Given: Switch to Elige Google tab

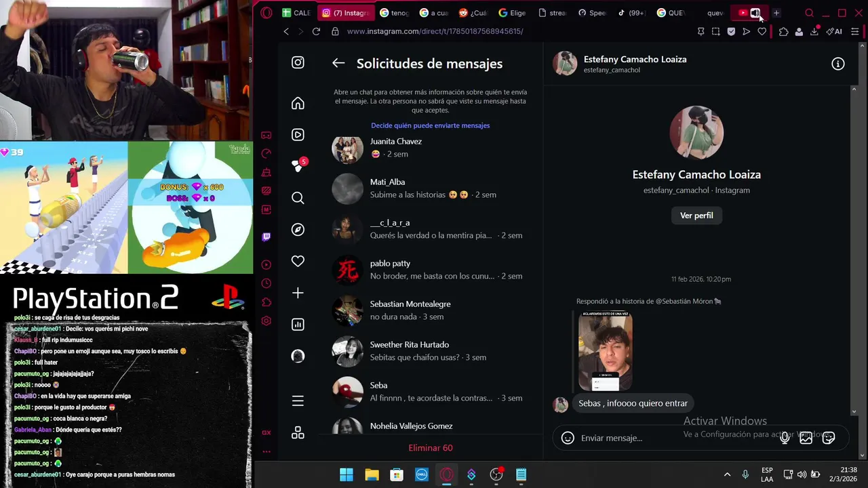Looking at the screenshot, I should pos(513,13).
